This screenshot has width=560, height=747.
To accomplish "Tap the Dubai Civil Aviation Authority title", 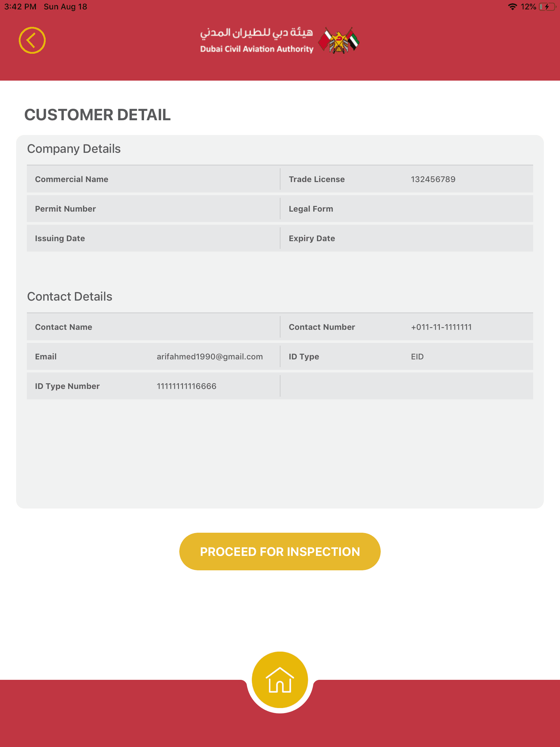I will [256, 41].
